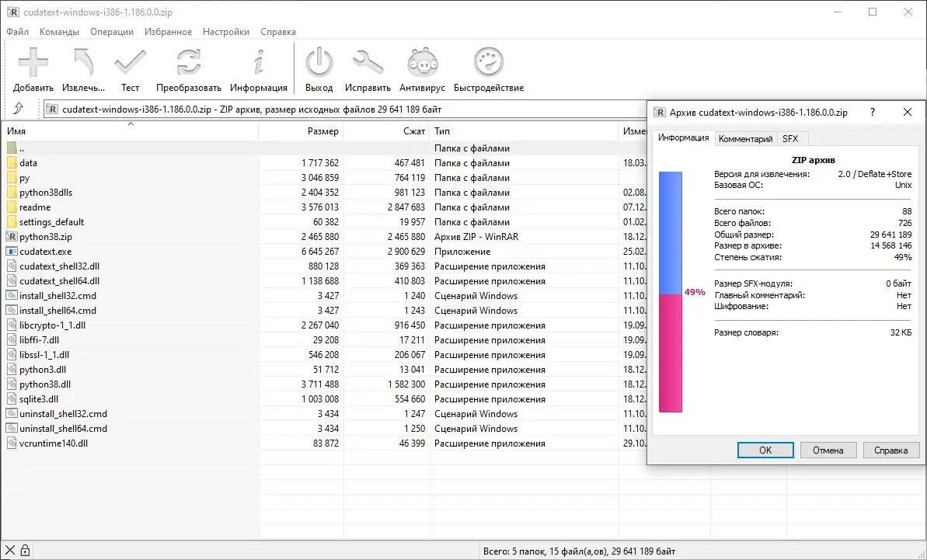The image size is (927, 560).
Task: Click the Размер словаря 32 КБ value
Action: coord(901,332)
